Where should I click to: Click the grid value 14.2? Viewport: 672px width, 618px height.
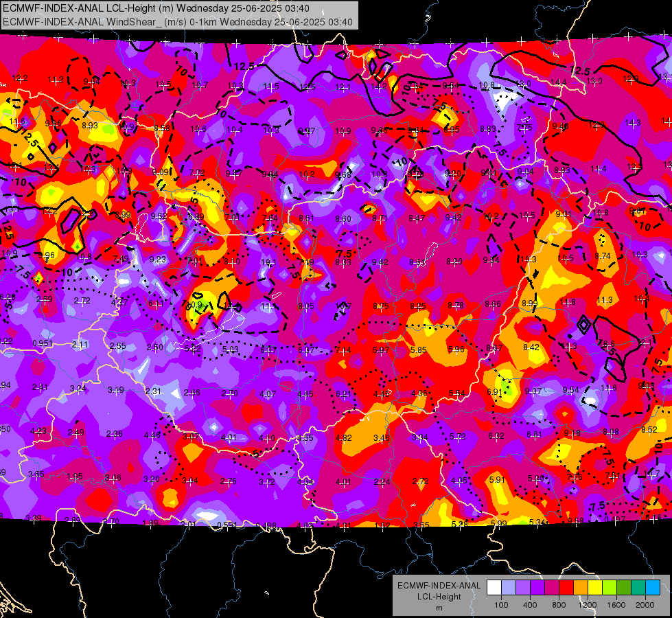(379, 87)
